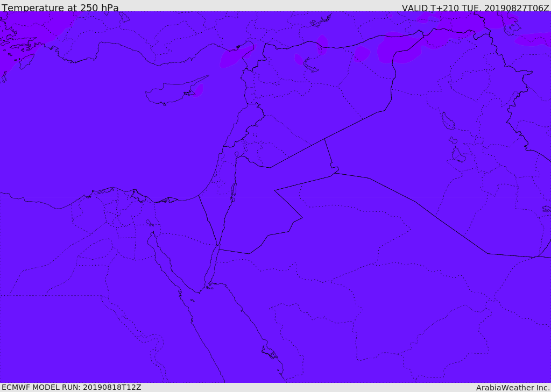
Task: Click the 'Temperature at 250 hPa' title text
Action: click(60, 8)
